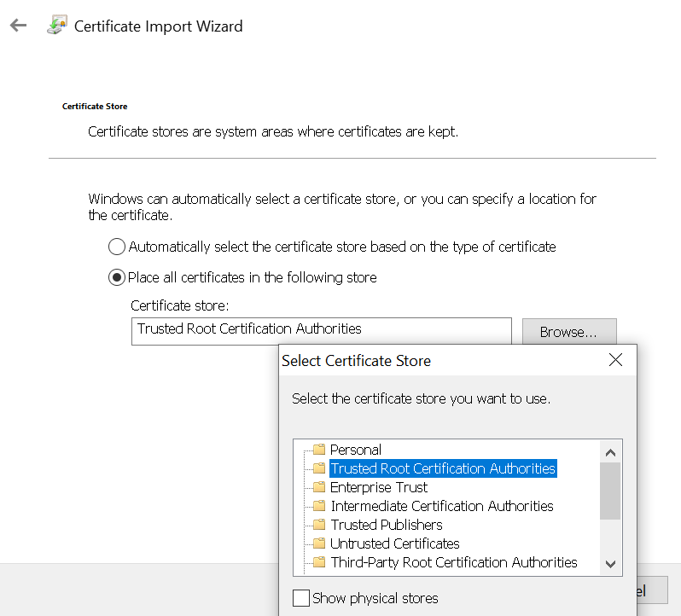Select the Trusted Publishers store
The image size is (681, 616).
386,525
